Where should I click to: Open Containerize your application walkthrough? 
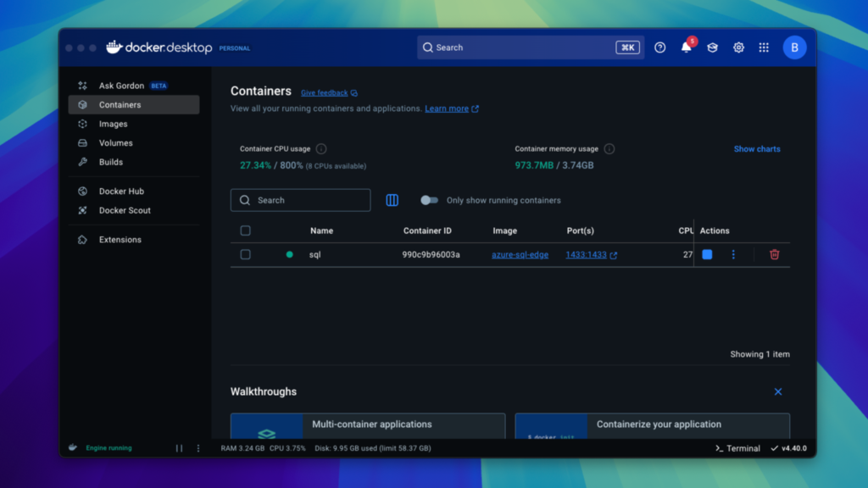pos(652,426)
